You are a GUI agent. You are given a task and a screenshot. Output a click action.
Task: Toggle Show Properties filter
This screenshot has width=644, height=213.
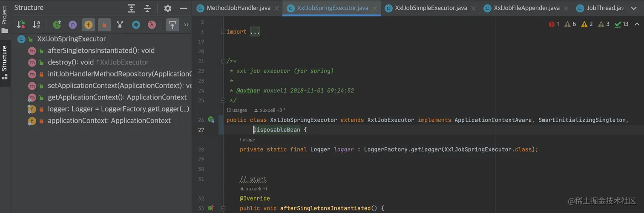(x=73, y=25)
